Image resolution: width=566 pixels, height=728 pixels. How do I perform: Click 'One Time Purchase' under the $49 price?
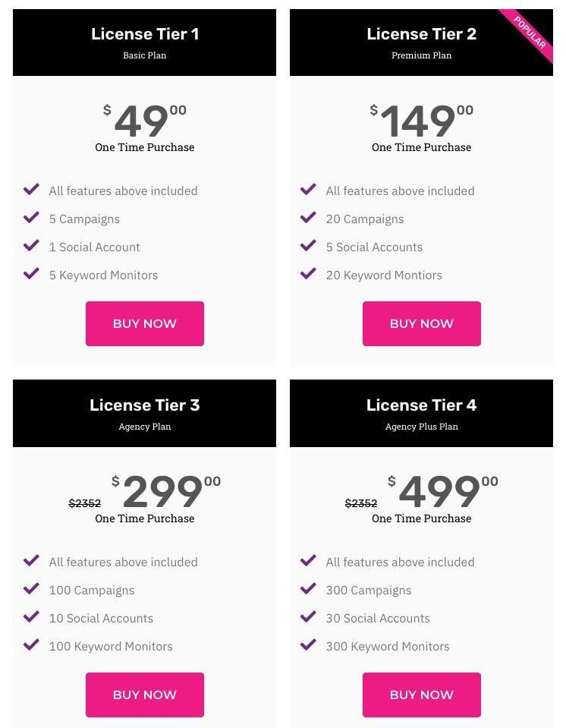click(145, 147)
